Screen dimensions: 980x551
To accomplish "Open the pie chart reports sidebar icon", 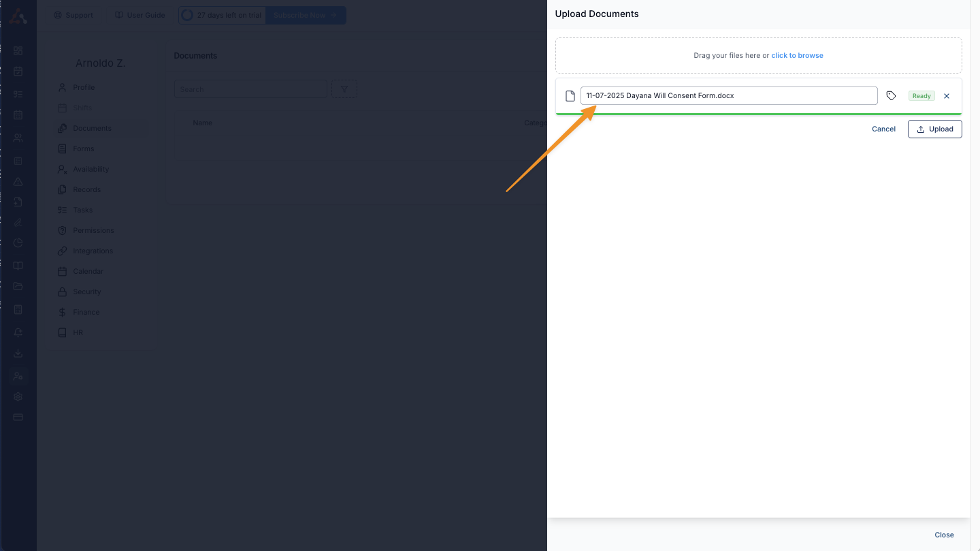I will pos(18,243).
